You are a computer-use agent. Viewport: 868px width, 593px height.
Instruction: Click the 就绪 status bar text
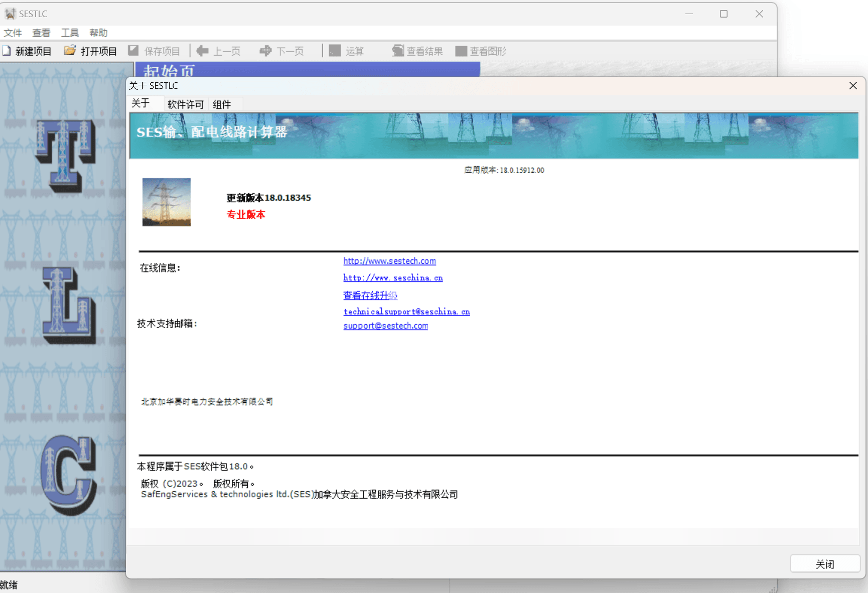(x=9, y=584)
